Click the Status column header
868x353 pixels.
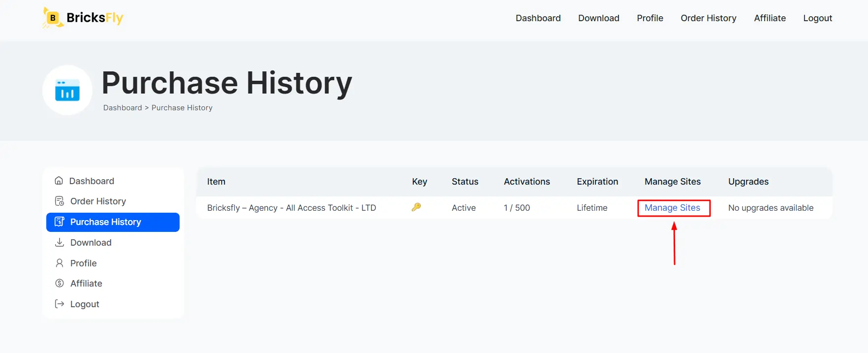coord(465,181)
